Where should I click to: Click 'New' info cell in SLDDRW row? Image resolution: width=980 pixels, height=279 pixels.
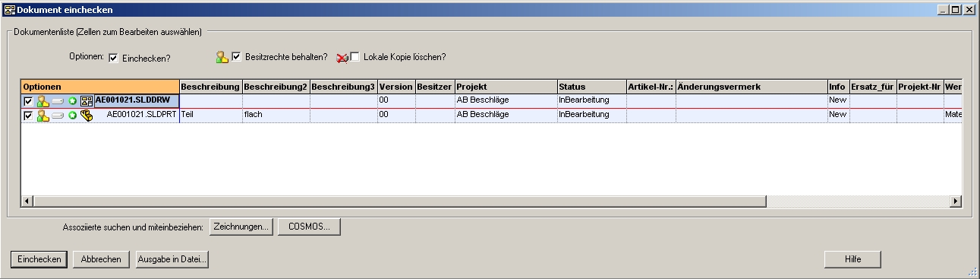coord(838,100)
